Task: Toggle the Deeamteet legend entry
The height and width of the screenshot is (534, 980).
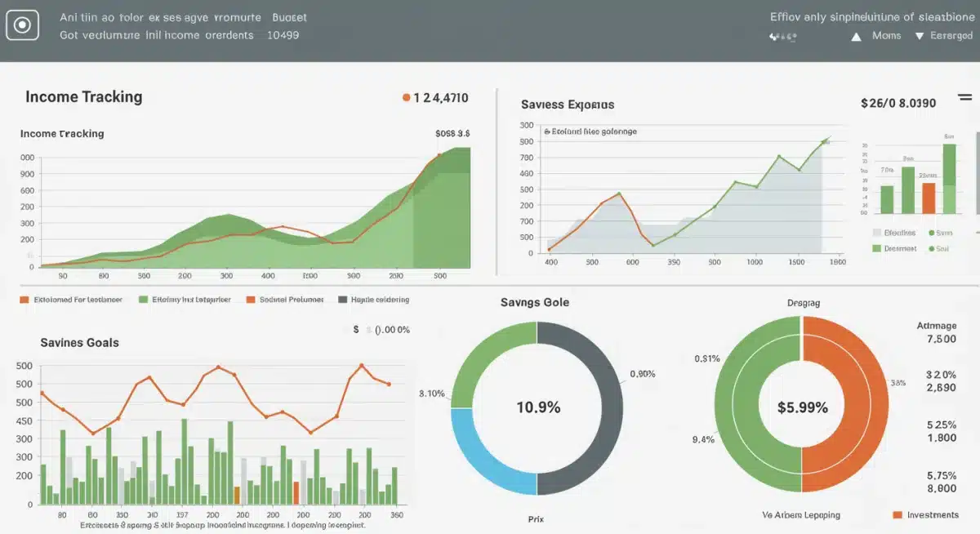Action: [x=876, y=247]
